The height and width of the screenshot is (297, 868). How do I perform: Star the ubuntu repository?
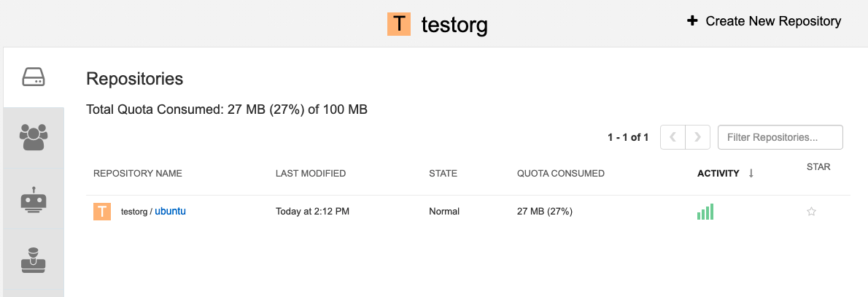coord(811,212)
